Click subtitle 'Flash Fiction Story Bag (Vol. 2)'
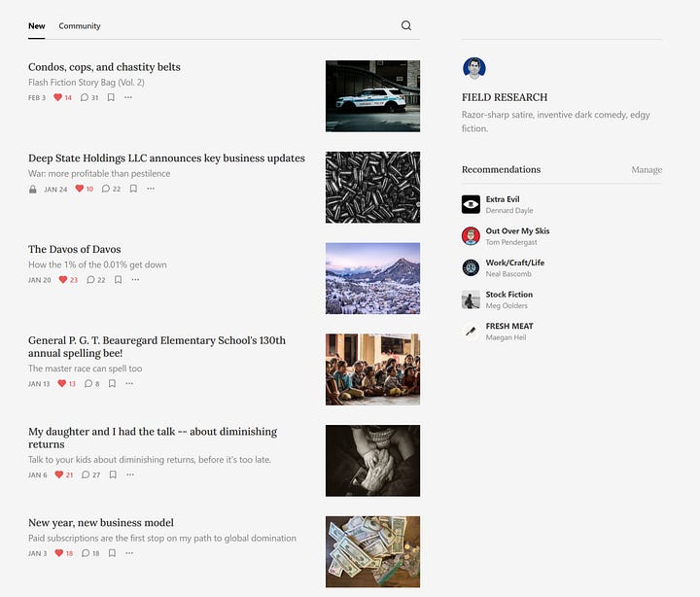 tap(87, 82)
